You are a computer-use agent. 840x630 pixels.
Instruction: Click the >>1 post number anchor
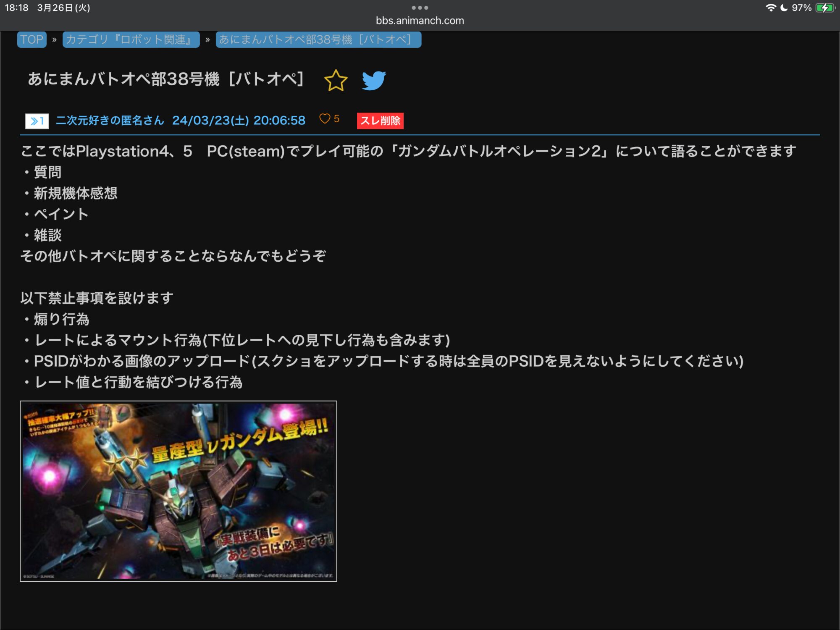click(x=37, y=121)
